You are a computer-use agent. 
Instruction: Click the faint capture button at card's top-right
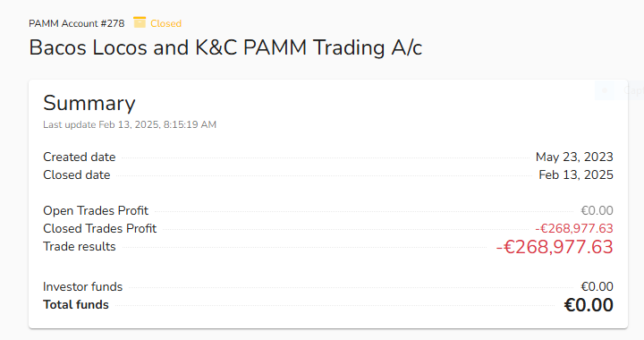619,90
